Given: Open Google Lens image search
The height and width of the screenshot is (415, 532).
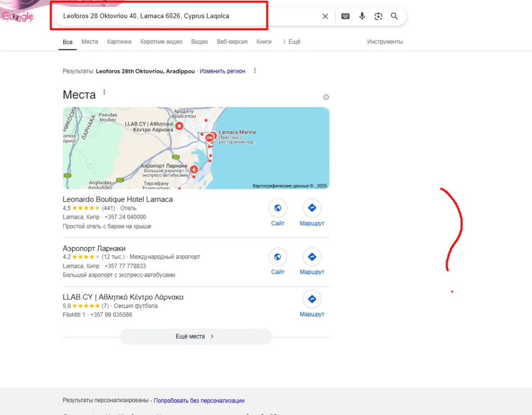Looking at the screenshot, I should tap(378, 16).
